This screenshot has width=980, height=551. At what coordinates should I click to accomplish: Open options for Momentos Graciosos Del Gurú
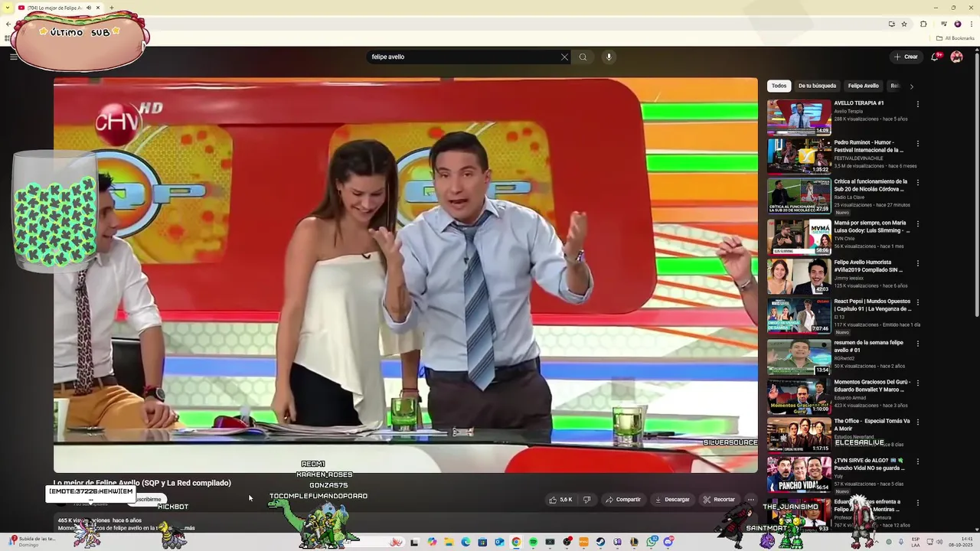(x=917, y=383)
